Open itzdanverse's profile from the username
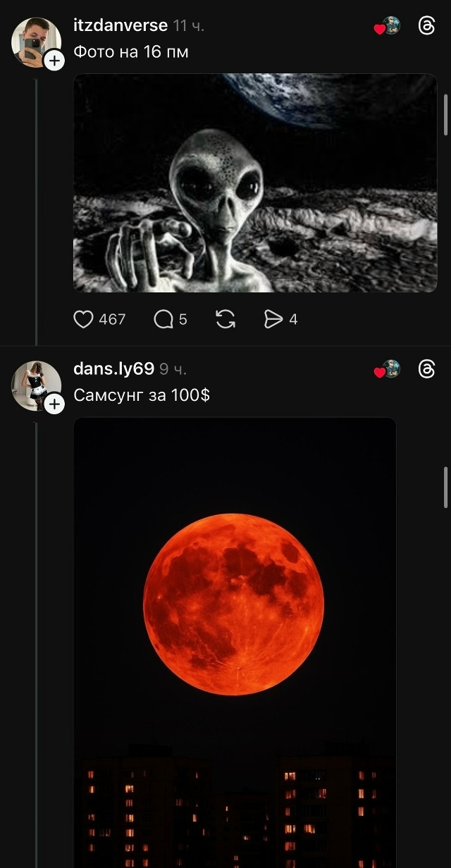 (120, 25)
